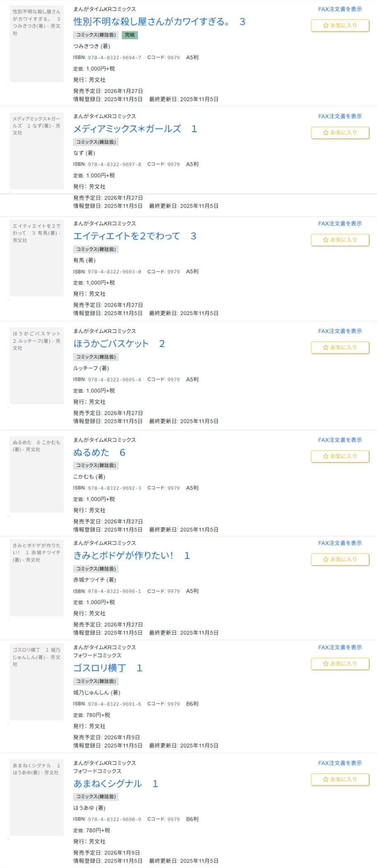Click cover thumbnail of ほうかごバスケット 2
The height and width of the screenshot is (868, 377).
(x=37, y=366)
